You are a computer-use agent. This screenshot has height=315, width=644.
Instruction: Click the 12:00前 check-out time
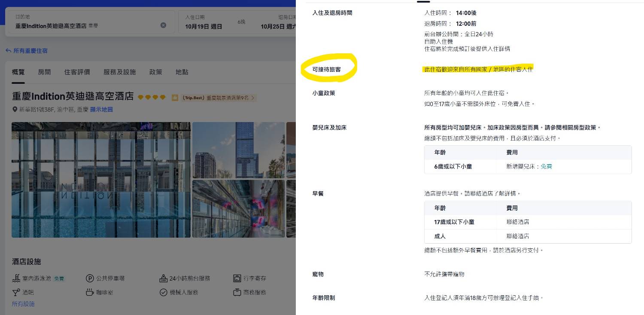point(466,24)
